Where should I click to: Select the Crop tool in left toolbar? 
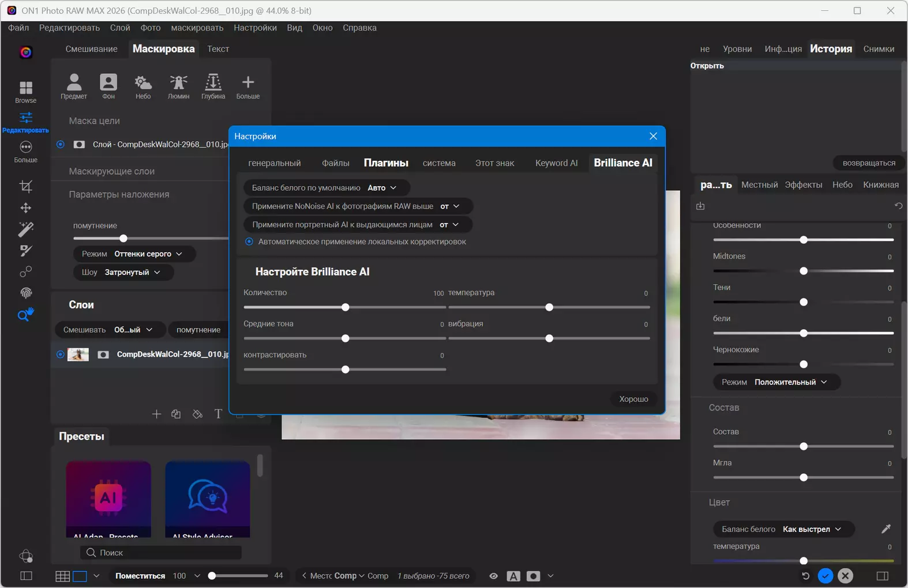[25, 186]
